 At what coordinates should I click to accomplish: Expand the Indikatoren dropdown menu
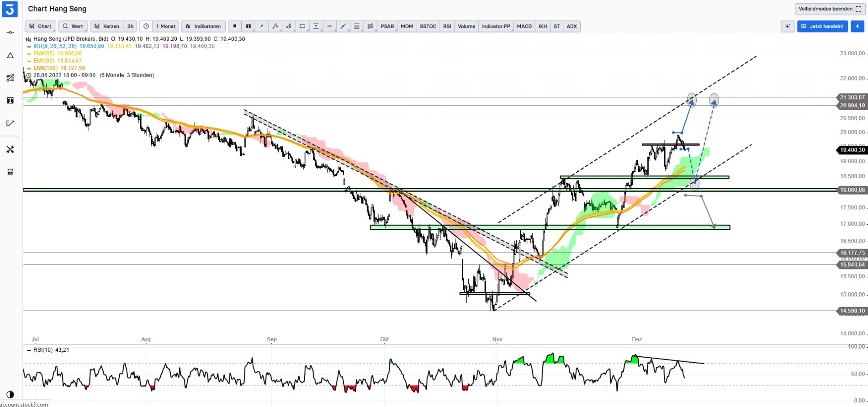(x=203, y=26)
